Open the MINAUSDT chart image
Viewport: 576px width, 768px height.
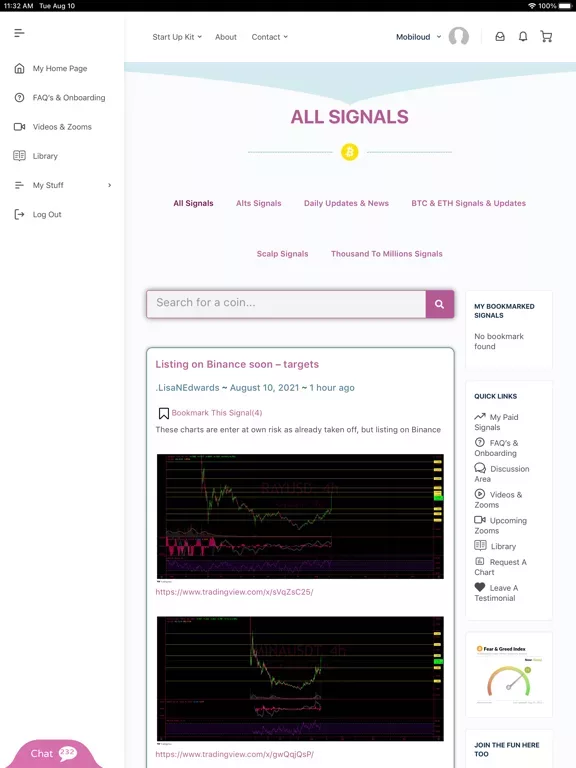coord(300,679)
